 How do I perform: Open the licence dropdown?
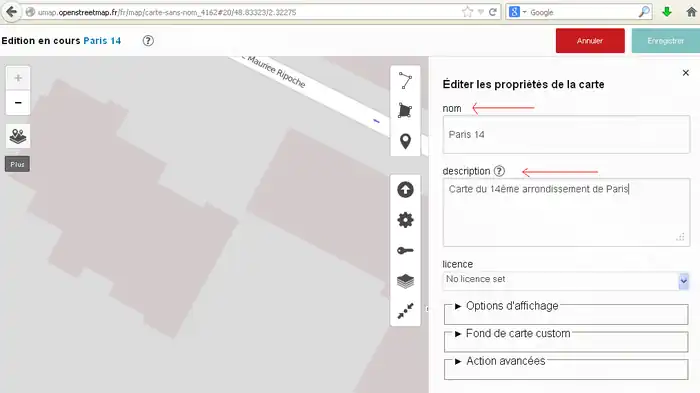(x=566, y=280)
